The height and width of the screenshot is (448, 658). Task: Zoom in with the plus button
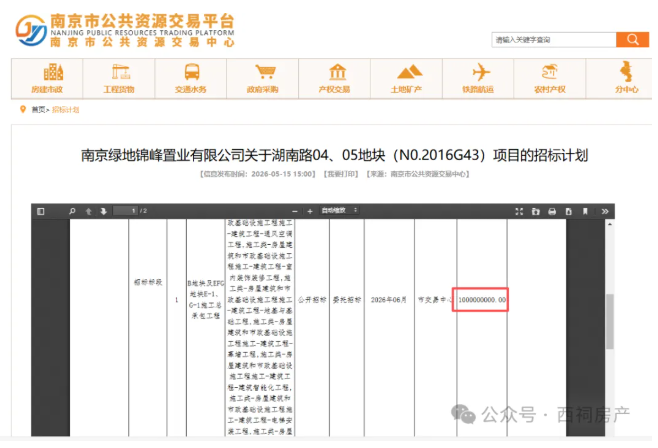[310, 211]
